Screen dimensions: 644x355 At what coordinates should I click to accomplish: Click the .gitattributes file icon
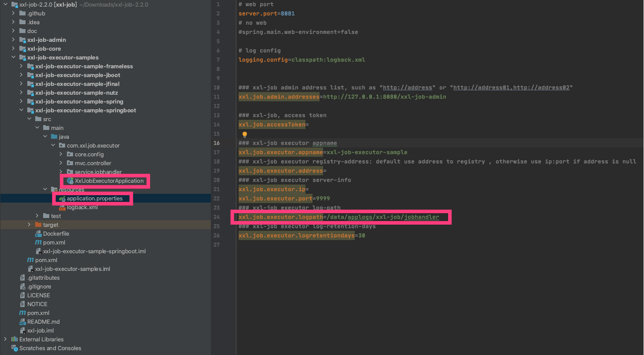tap(23, 278)
